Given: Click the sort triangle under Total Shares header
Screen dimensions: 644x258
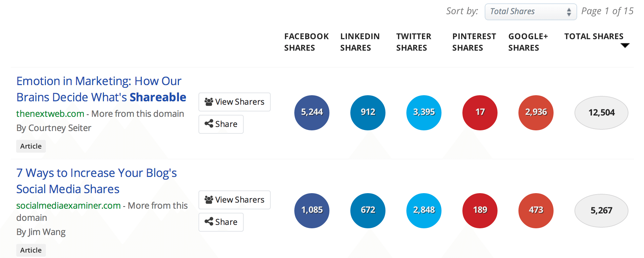Looking at the screenshot, I should [625, 45].
